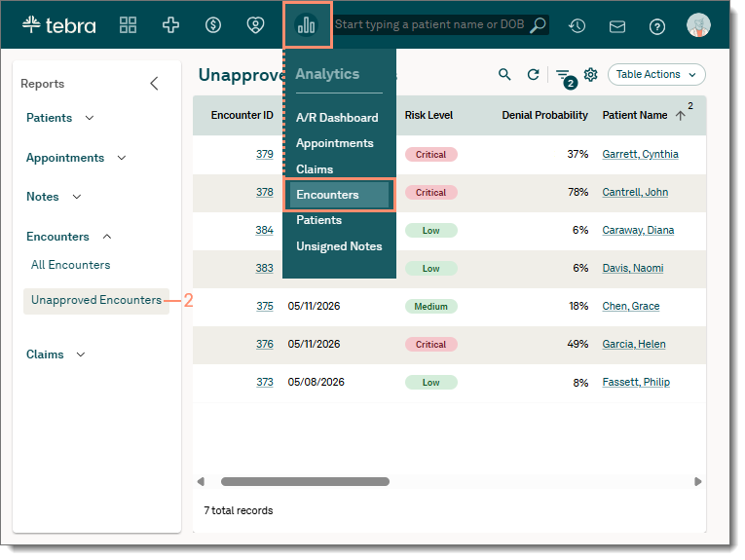Click the Medium risk badge
745x560 pixels.
[x=431, y=307]
